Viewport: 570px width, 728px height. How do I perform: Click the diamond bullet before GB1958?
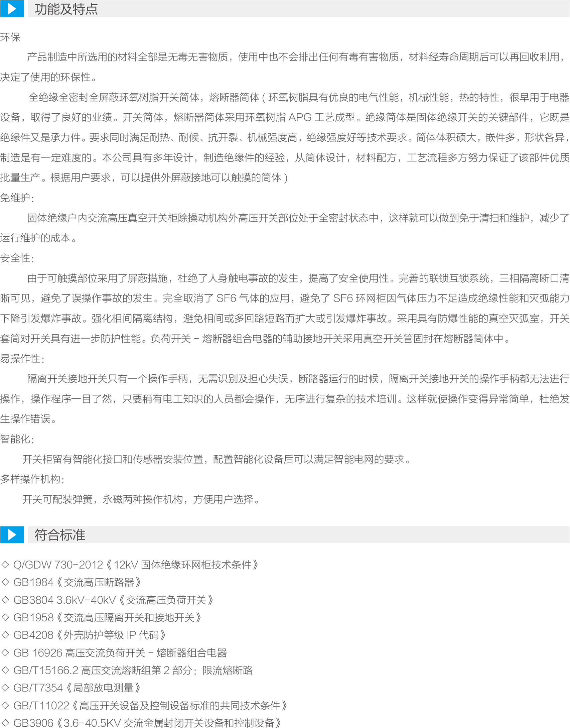[5, 617]
